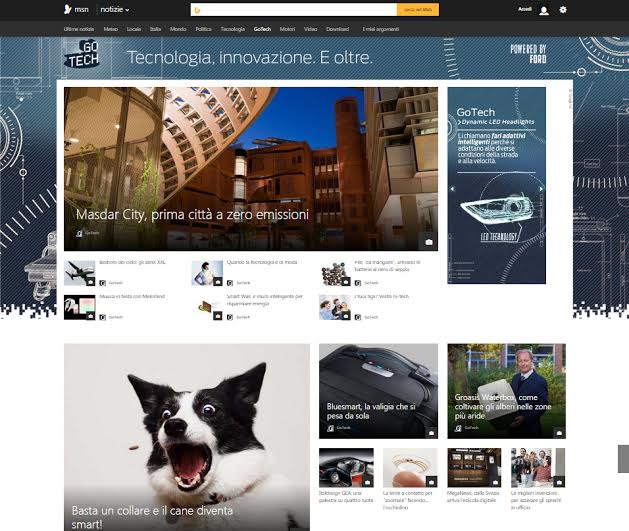Click GoTech source icon under nero di seppia article
The image size is (629, 531).
click(x=358, y=283)
